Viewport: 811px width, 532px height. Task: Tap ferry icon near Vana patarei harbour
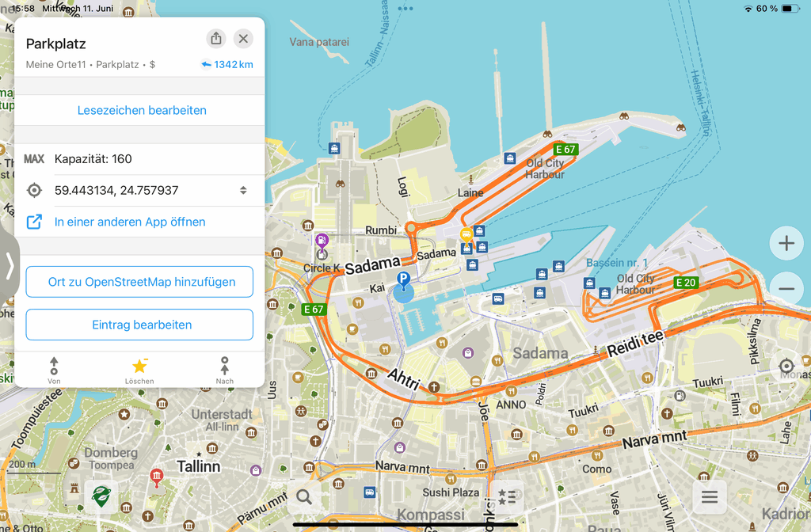334,149
